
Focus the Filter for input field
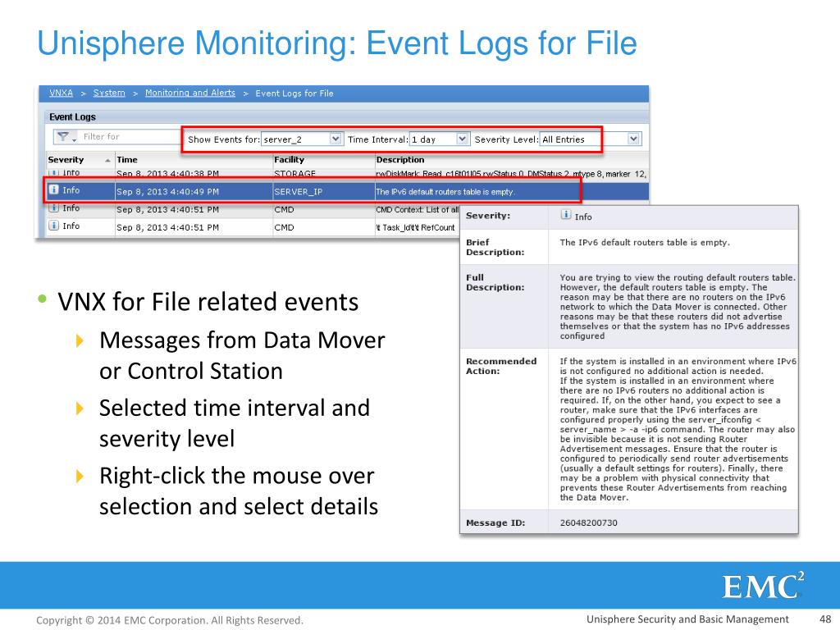(x=130, y=137)
